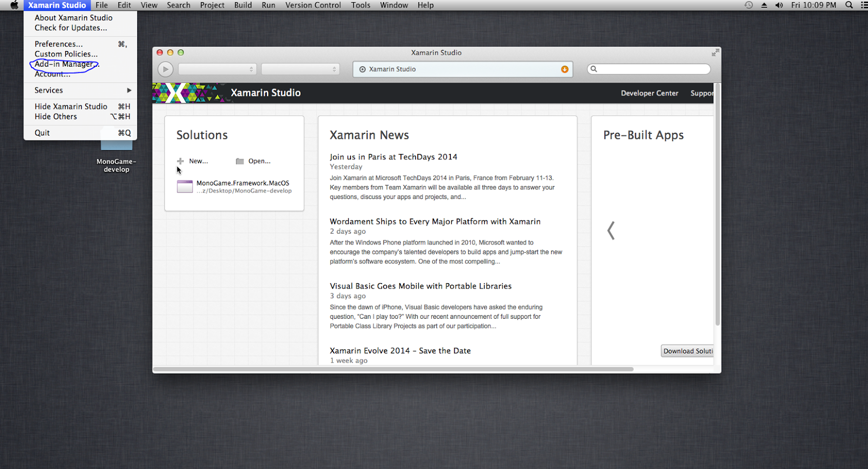The image size is (868, 469).
Task: Open the Apple menu
Action: click(x=14, y=5)
